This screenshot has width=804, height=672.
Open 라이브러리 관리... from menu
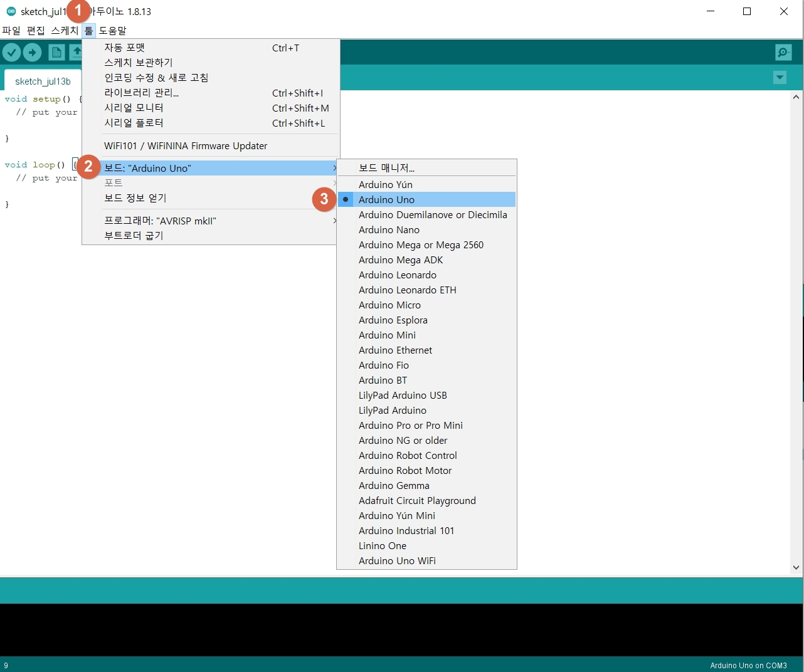point(211,93)
